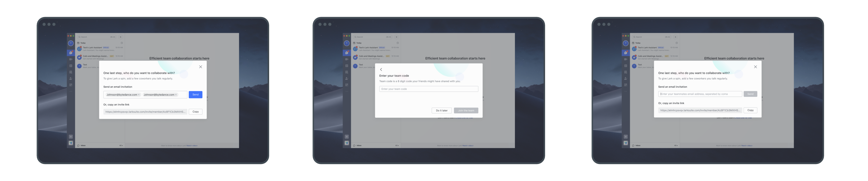Focus the Search box in the left mockup
This screenshot has height=181, width=868.
pyautogui.click(x=97, y=37)
